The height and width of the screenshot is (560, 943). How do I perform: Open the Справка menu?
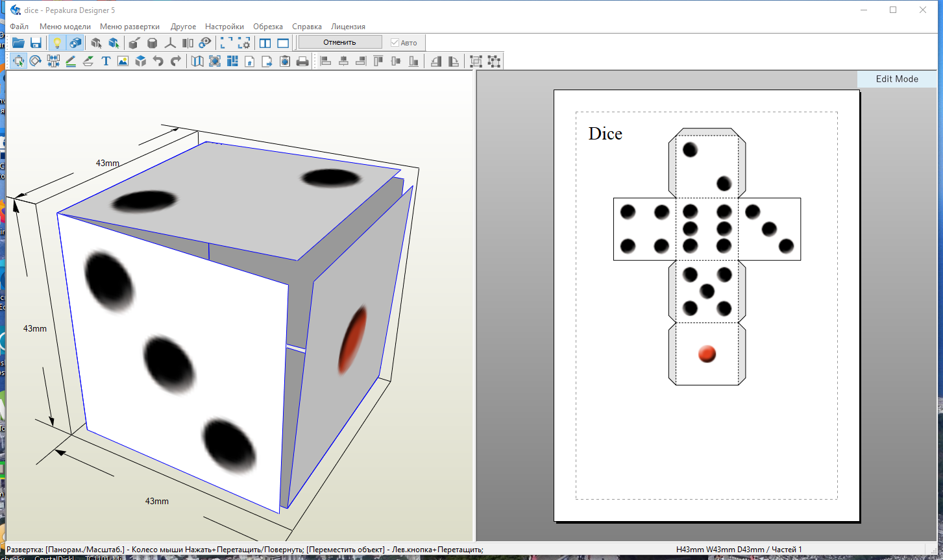point(307,27)
